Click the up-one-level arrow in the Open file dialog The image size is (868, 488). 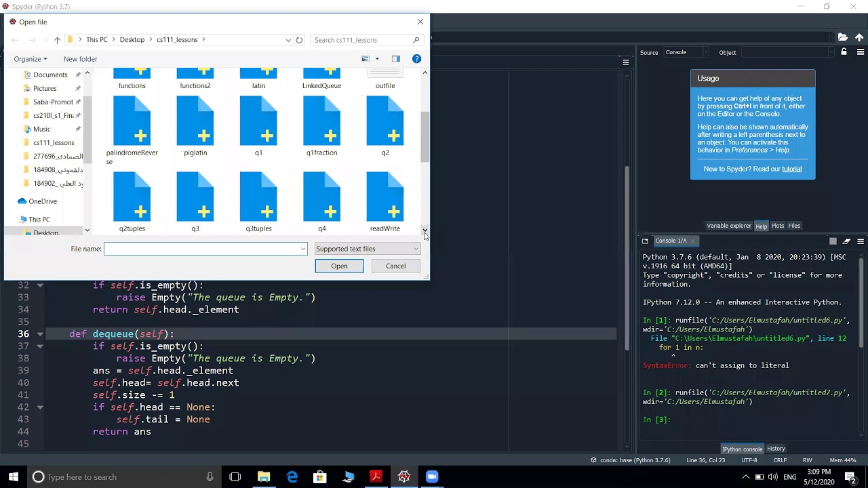tap(57, 40)
